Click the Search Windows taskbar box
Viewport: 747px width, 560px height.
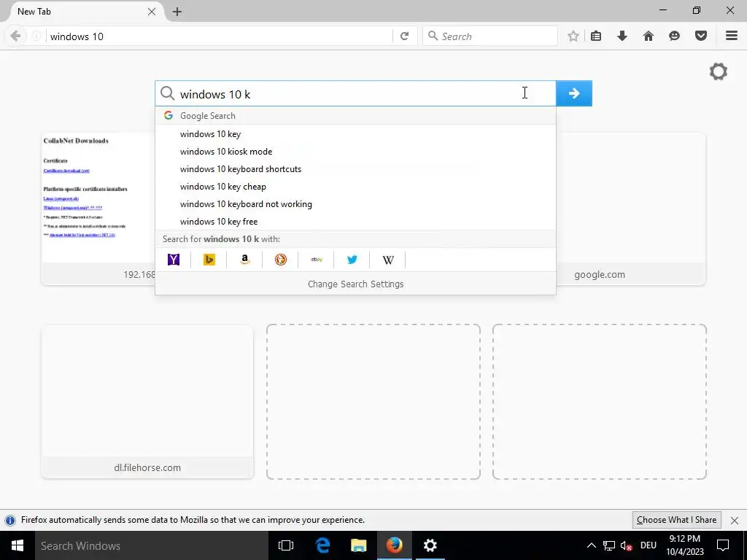point(152,545)
